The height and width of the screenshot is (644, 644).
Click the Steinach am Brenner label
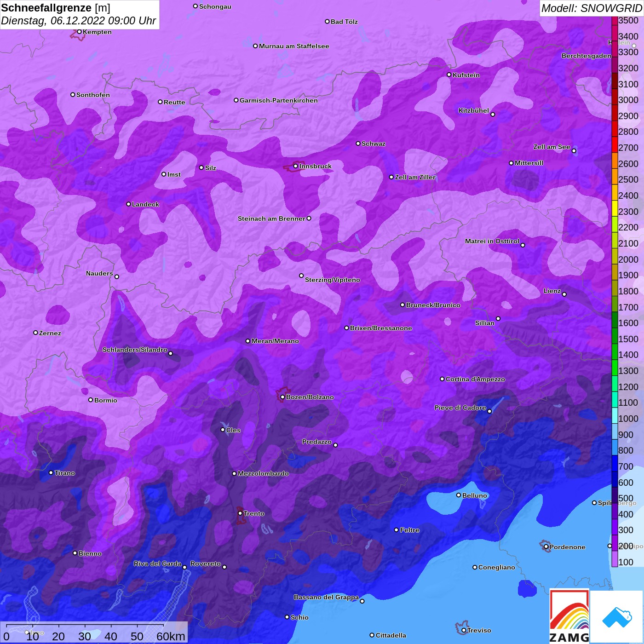pos(271,218)
